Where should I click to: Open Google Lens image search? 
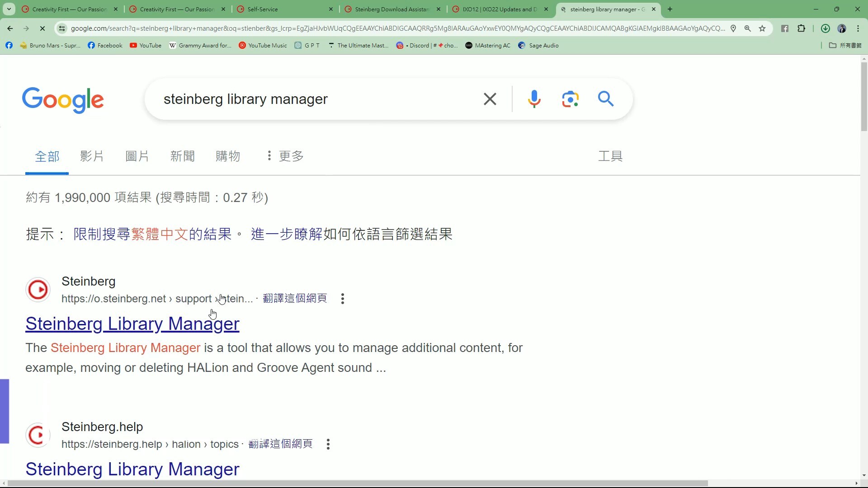(x=570, y=99)
